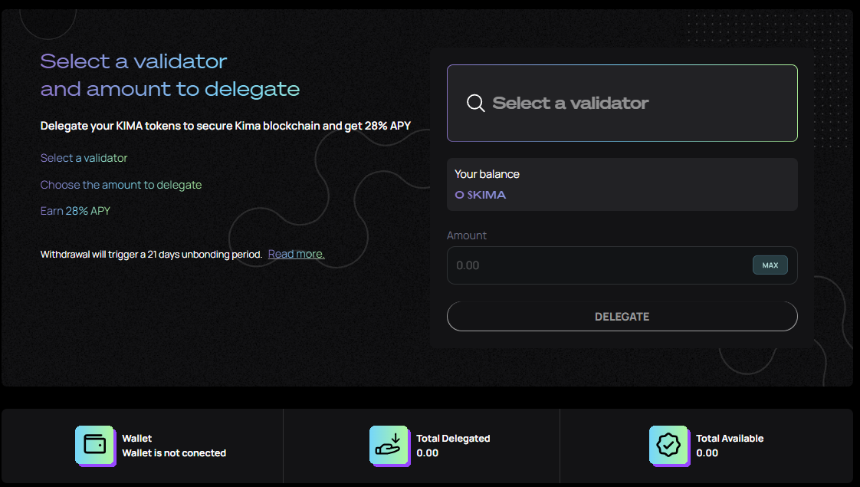Click the Your balance panel
This screenshot has height=487, width=860.
622,185
